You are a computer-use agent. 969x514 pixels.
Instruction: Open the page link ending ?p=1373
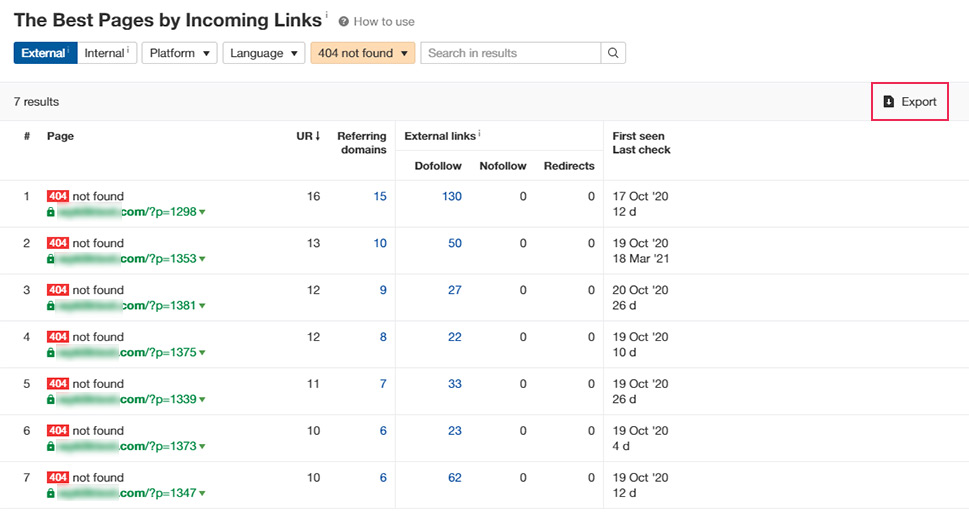click(127, 447)
